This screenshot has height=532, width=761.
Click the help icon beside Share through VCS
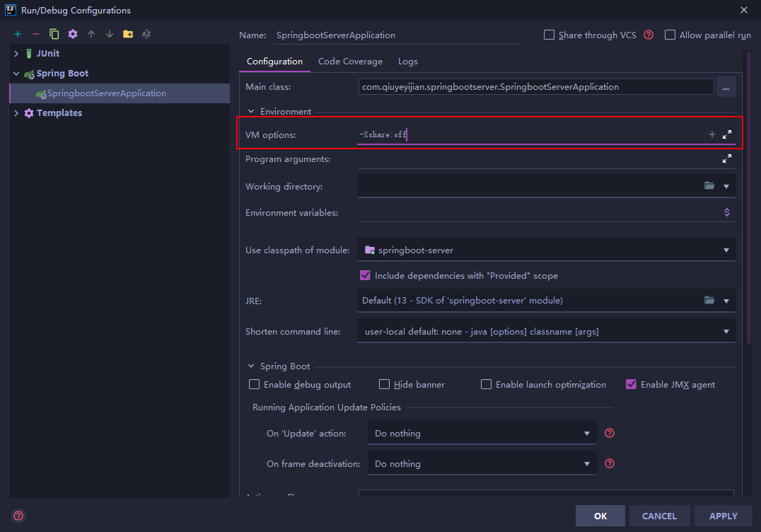(x=649, y=35)
